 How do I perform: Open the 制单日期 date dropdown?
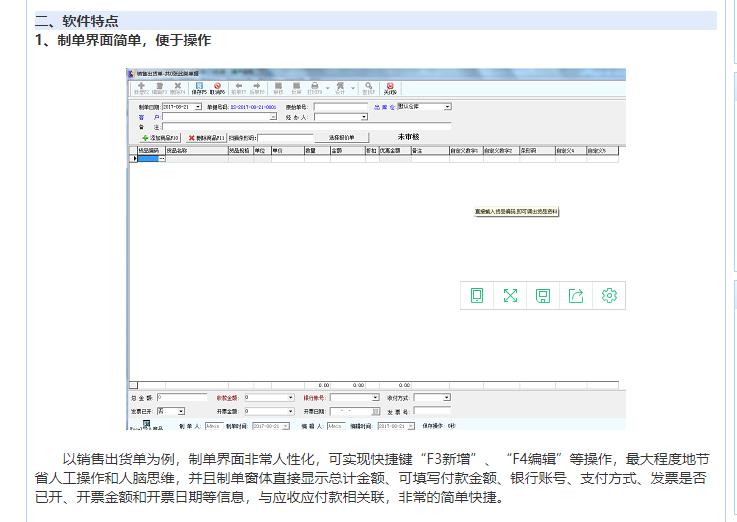(198, 106)
